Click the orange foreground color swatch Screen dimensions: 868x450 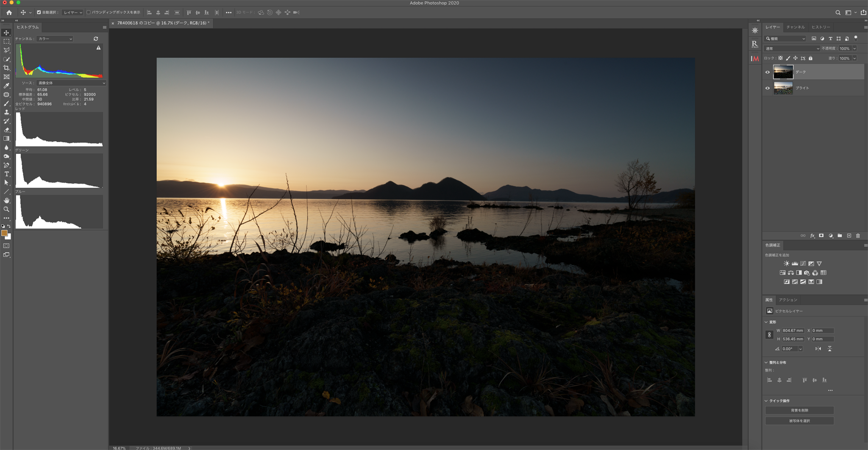pyautogui.click(x=4, y=233)
